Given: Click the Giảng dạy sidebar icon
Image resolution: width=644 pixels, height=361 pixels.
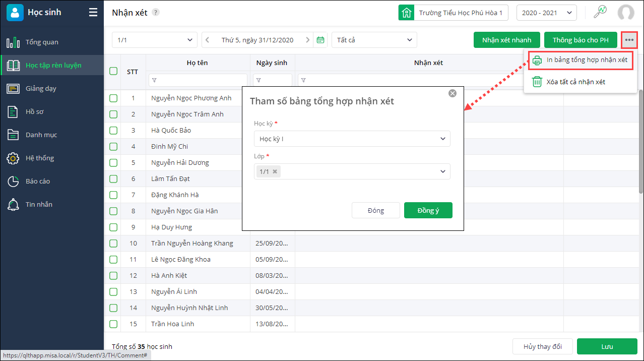Looking at the screenshot, I should point(13,89).
